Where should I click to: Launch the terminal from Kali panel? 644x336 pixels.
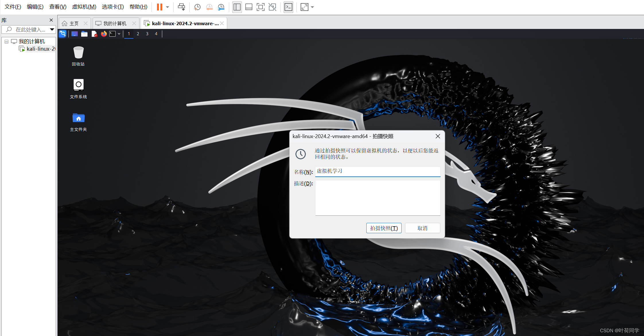click(x=112, y=34)
